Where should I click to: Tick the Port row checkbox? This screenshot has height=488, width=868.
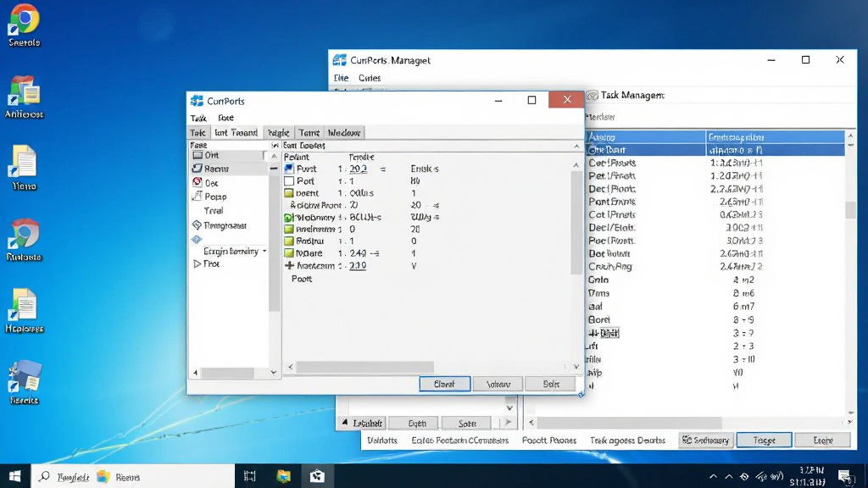(x=289, y=181)
